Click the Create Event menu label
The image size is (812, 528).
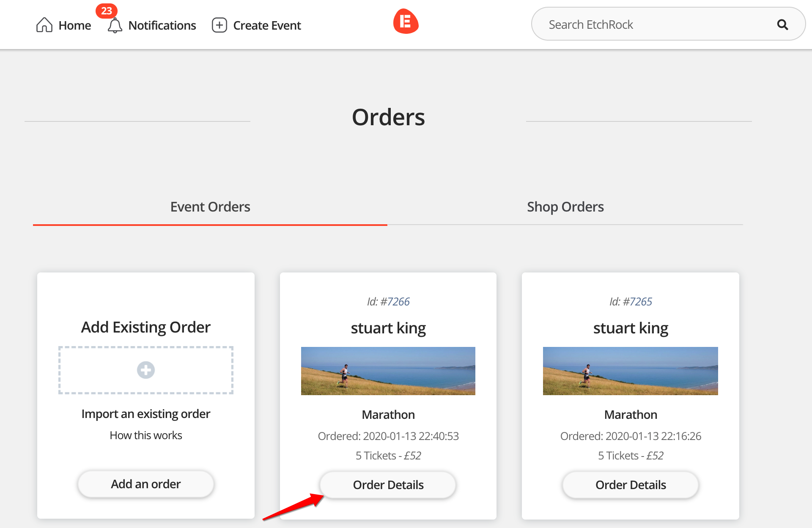click(267, 25)
